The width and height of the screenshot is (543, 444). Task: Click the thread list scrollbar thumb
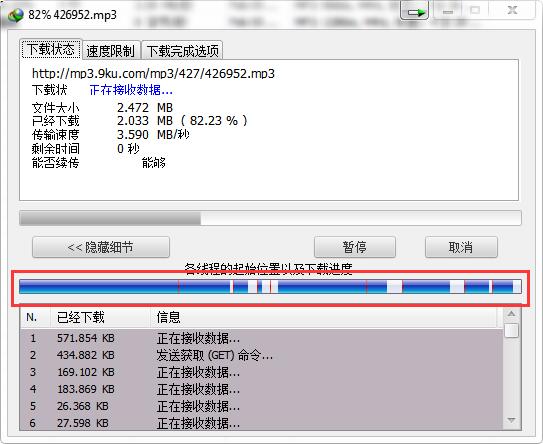pyautogui.click(x=511, y=330)
